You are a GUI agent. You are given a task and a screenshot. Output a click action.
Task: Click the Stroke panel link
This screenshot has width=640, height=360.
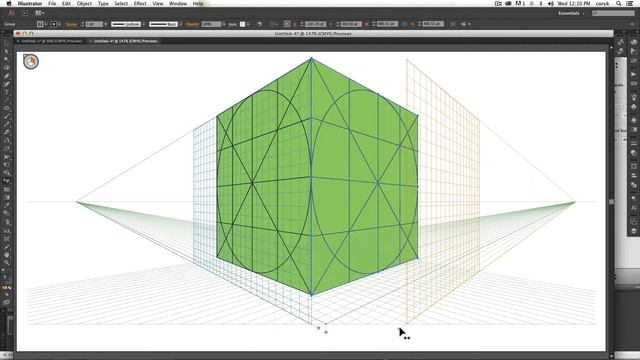point(71,24)
